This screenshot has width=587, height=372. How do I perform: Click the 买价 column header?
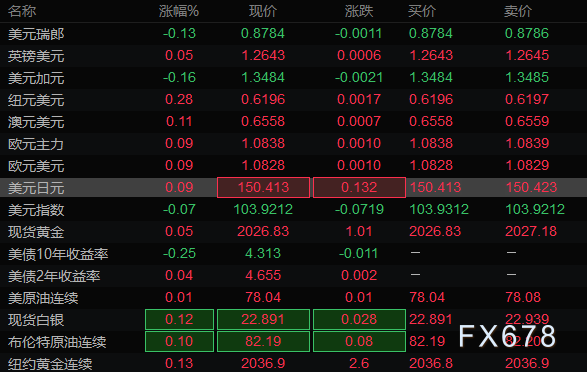[422, 11]
